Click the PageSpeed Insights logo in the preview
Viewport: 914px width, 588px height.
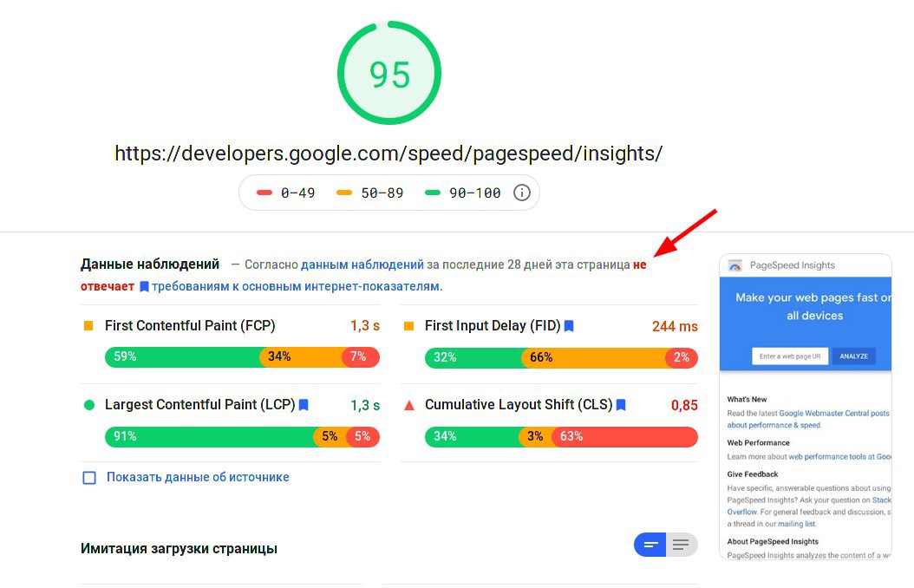coord(735,265)
